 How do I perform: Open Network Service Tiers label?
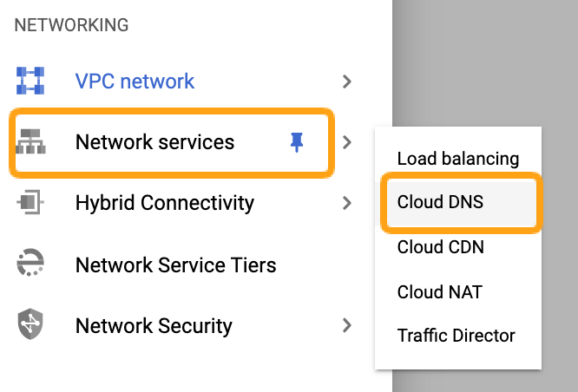point(175,265)
